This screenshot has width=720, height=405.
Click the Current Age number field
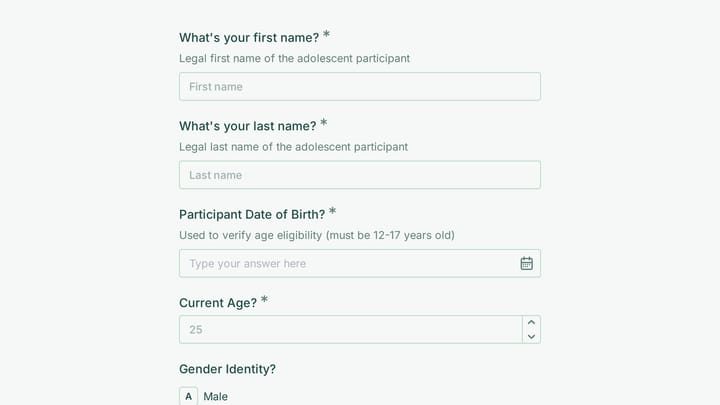(351, 329)
